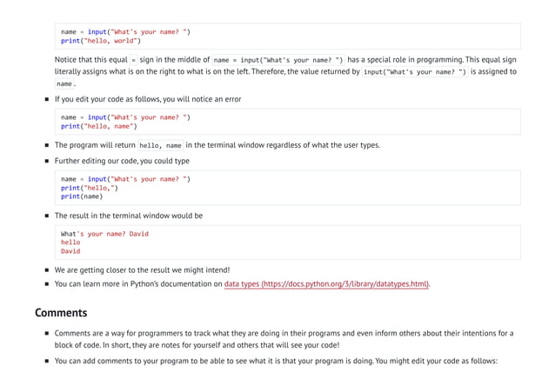Click the first code block with hello, world
This screenshot has height=392, width=555.
[287, 36]
